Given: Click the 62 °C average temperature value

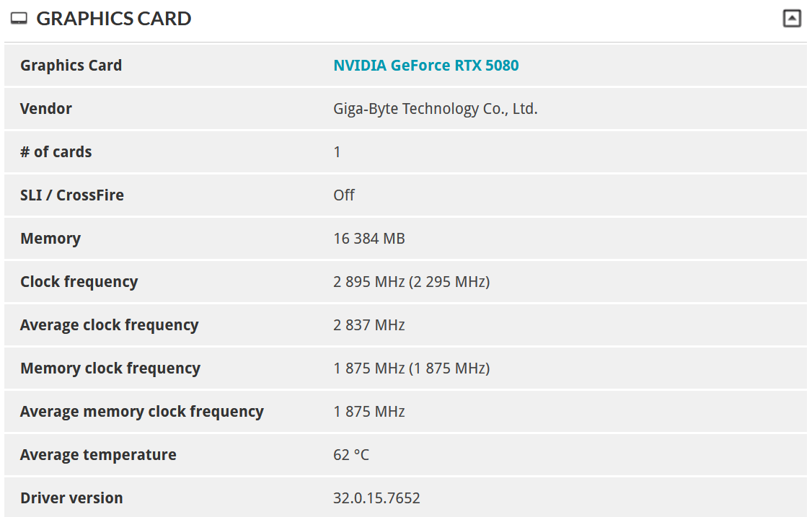Looking at the screenshot, I should 351,455.
